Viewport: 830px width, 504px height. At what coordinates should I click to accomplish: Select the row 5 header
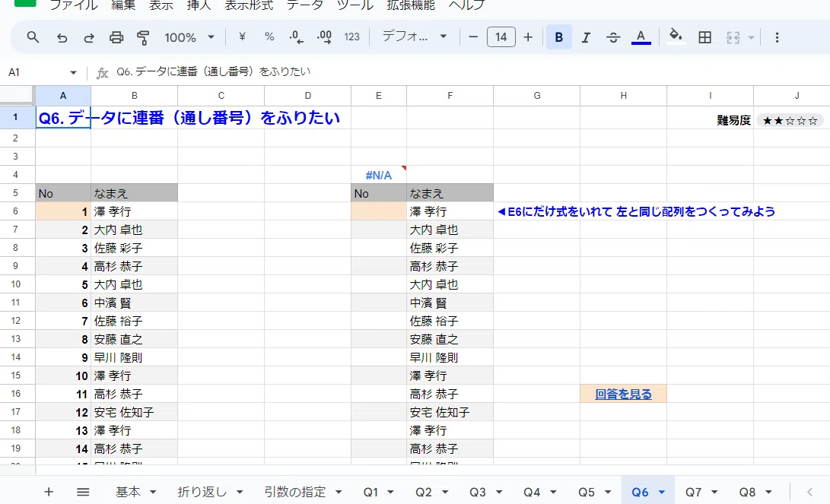16,193
